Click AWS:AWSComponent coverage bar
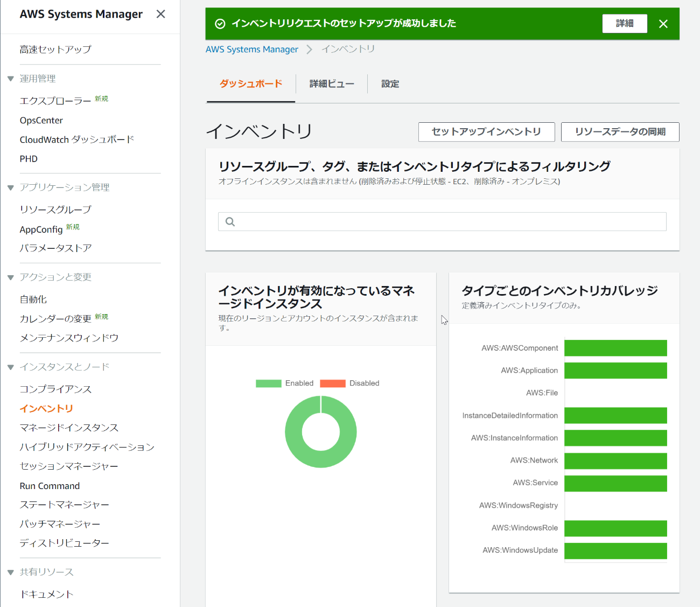 click(x=616, y=348)
